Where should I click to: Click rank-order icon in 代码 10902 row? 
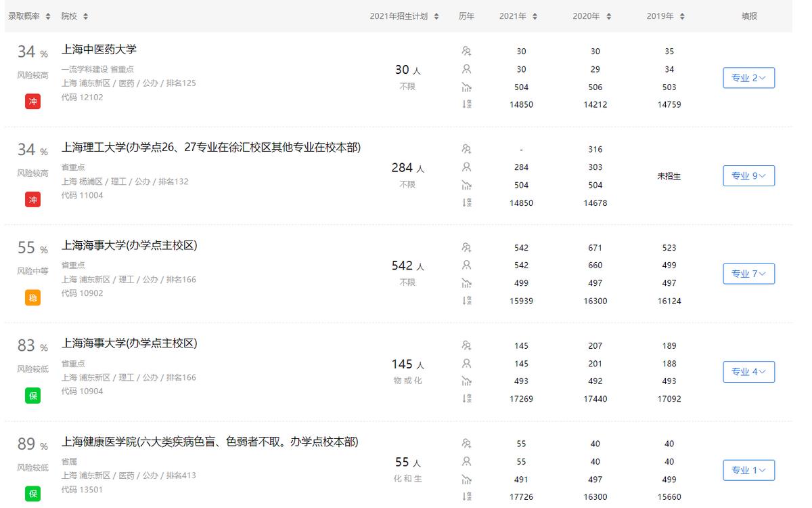(466, 301)
